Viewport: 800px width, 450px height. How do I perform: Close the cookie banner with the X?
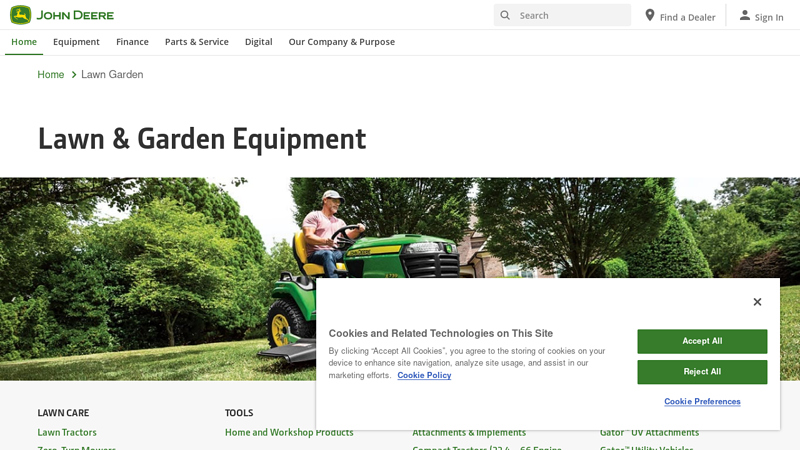click(x=757, y=302)
